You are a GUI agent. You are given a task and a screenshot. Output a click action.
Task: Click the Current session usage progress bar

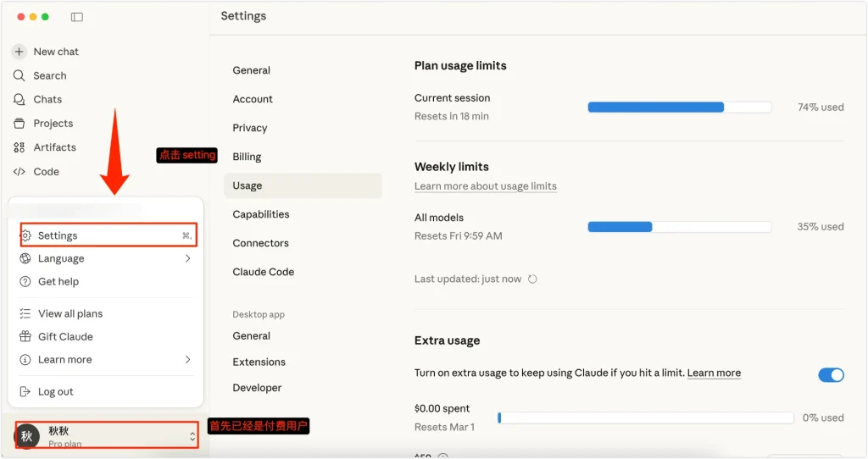coord(679,108)
